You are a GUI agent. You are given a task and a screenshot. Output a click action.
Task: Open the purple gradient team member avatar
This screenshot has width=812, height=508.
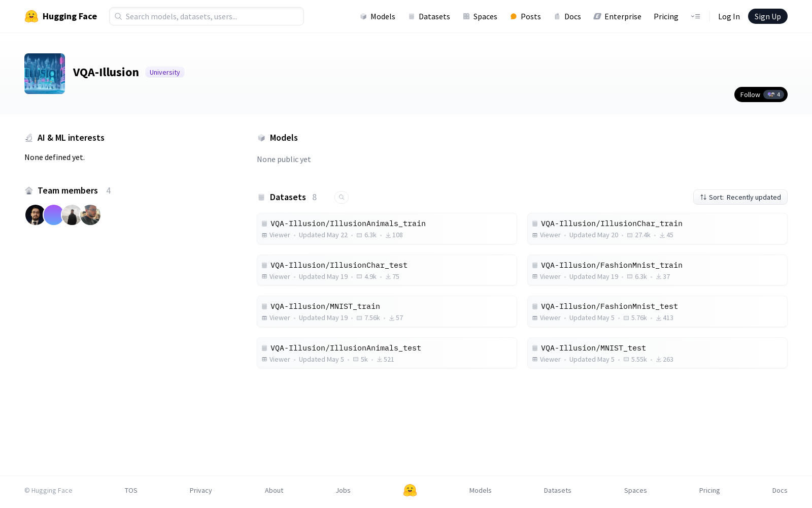point(53,215)
